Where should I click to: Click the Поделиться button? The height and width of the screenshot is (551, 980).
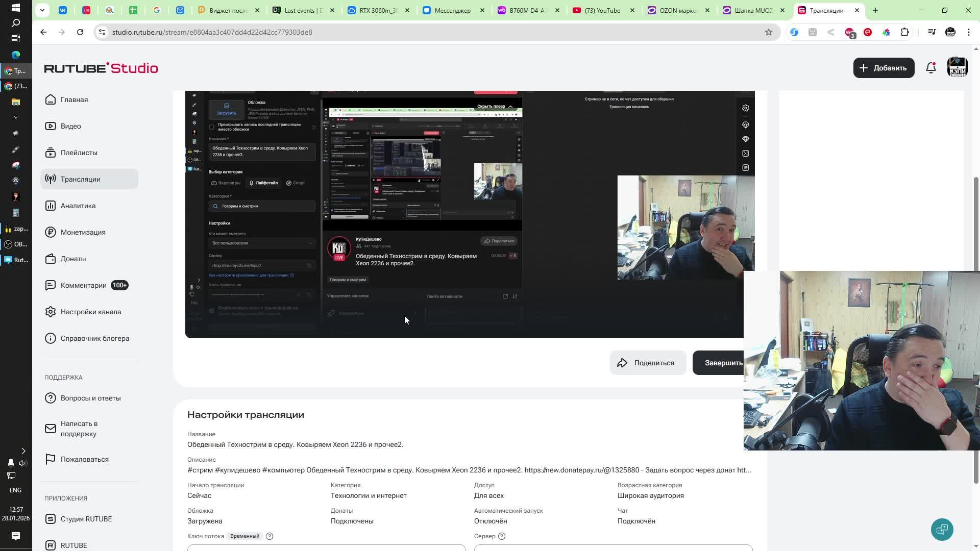[647, 363]
